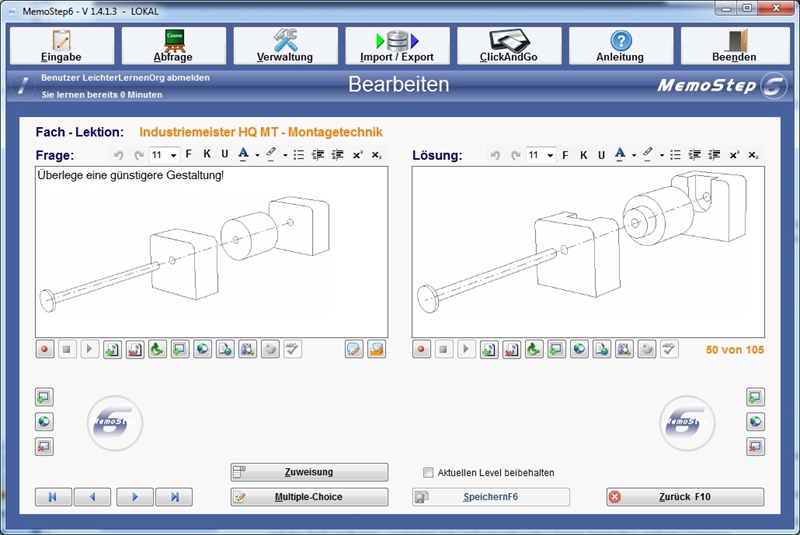
Task: Jump to the last card
Action: click(x=175, y=497)
